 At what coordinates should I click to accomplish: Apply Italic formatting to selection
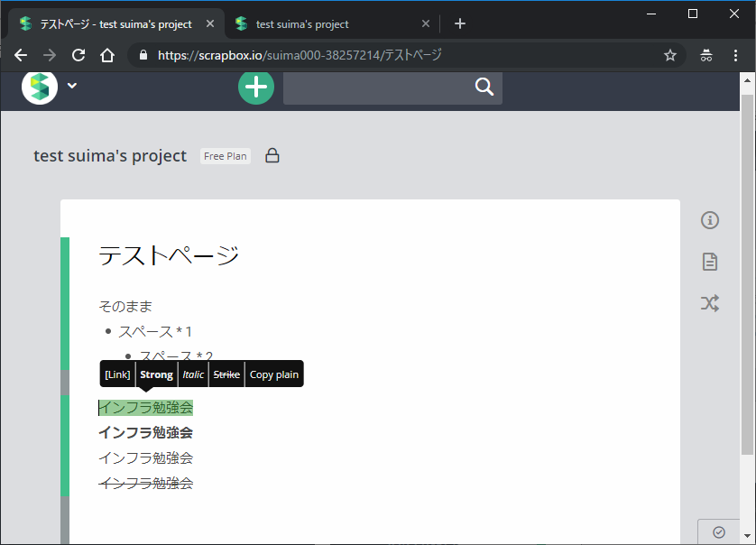click(193, 374)
